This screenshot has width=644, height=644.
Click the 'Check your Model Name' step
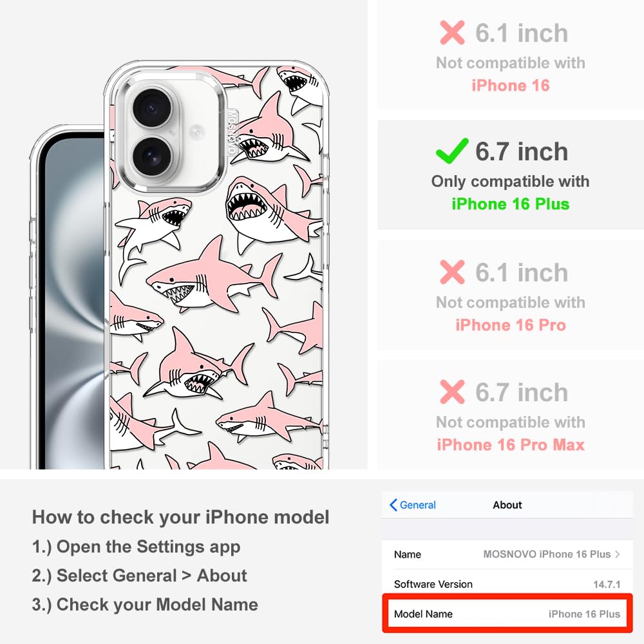coord(145,605)
